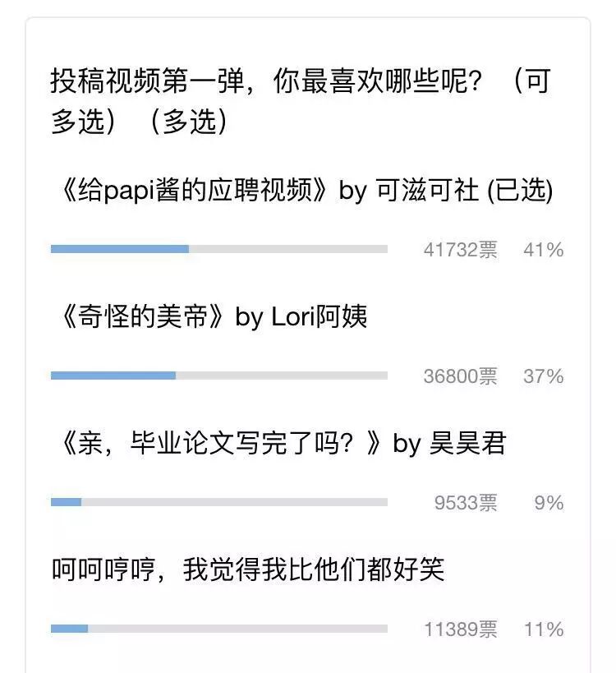Click the 37% result progress bar

pos(219,376)
